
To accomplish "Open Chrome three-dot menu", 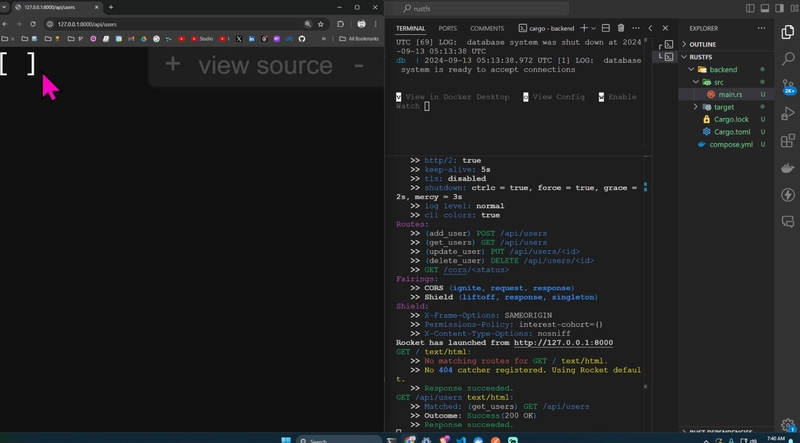I will tap(376, 24).
